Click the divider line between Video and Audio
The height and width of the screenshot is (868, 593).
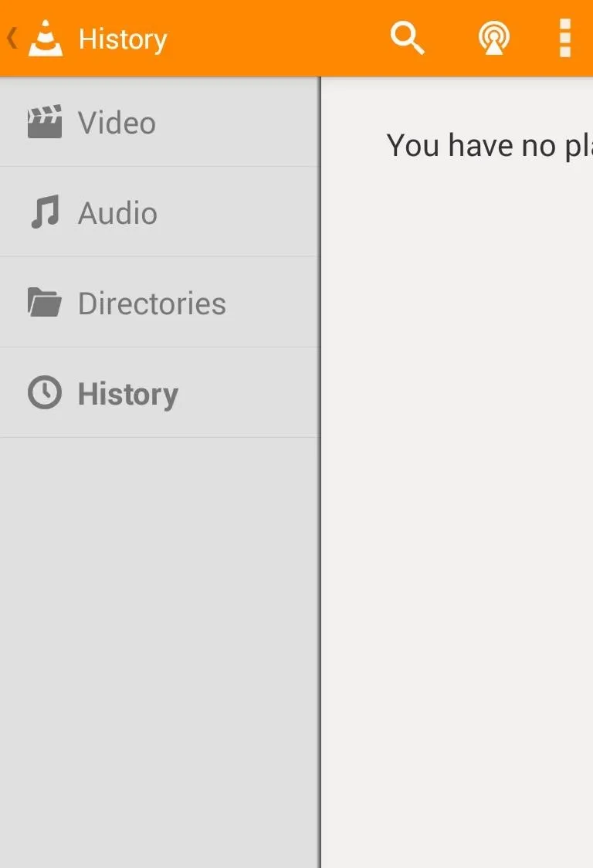point(160,166)
